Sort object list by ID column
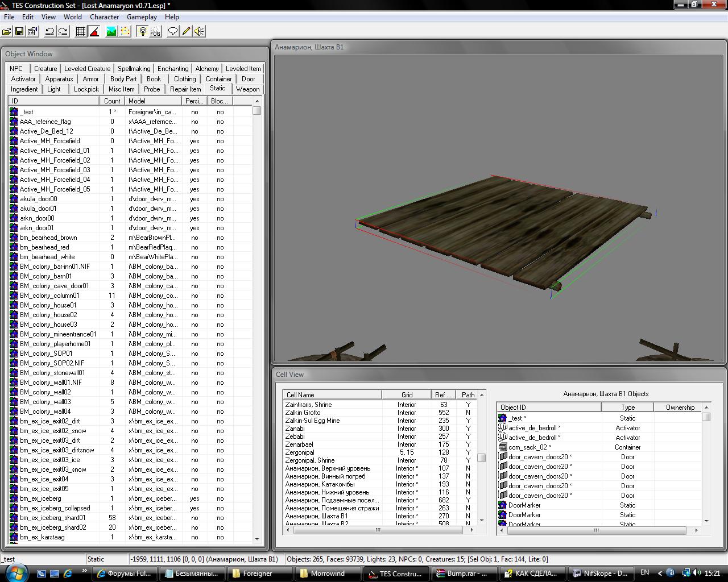This screenshot has height=582, width=728. [53, 101]
